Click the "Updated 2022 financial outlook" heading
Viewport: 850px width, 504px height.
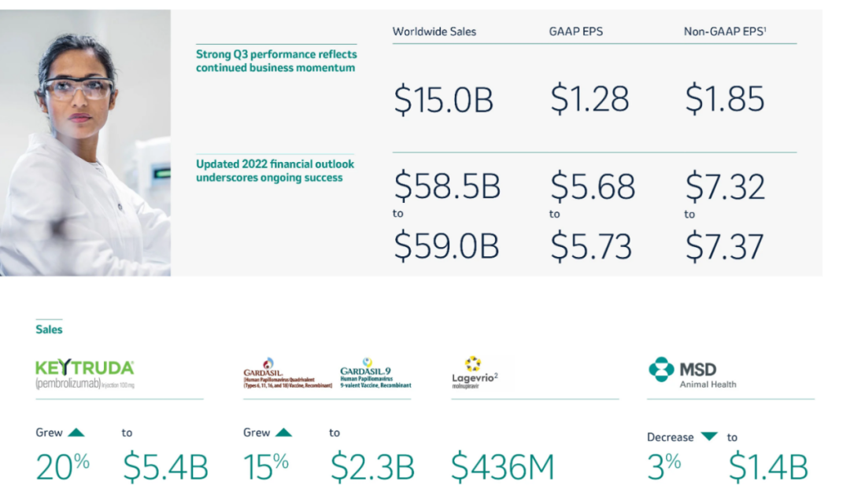[x=275, y=171]
